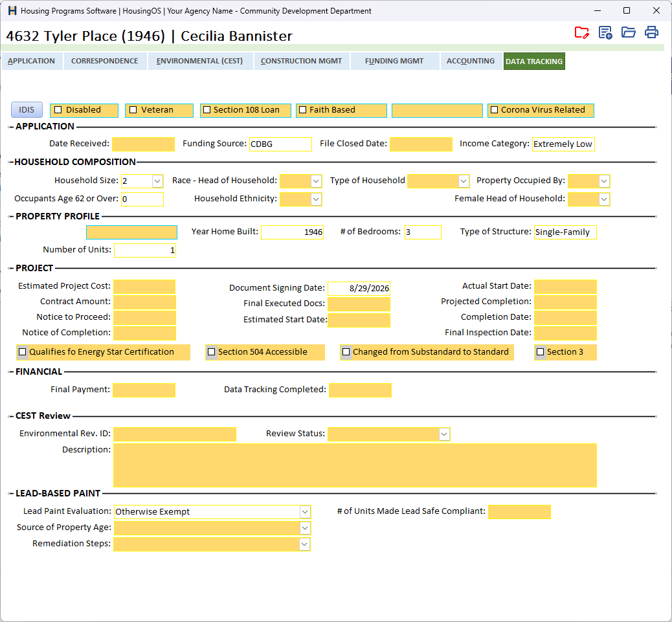Collapse the Financial section
The height and width of the screenshot is (622, 672).
click(x=11, y=372)
